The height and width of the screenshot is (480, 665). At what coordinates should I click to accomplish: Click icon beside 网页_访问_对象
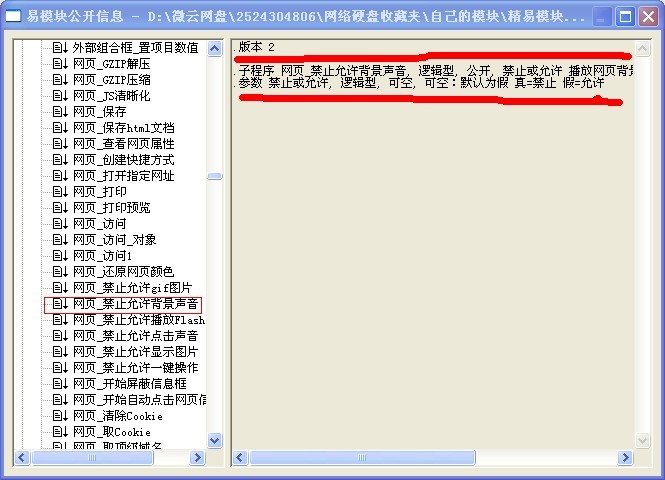[x=60, y=240]
